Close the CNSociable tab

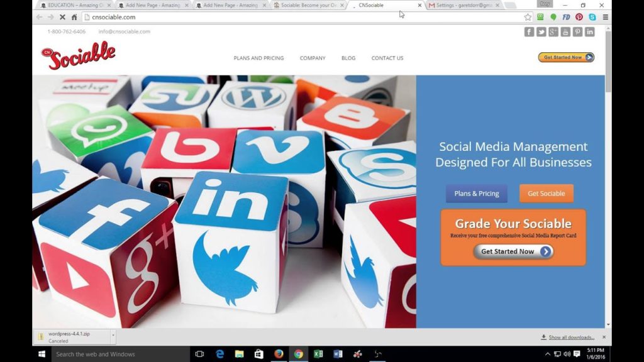tap(419, 5)
